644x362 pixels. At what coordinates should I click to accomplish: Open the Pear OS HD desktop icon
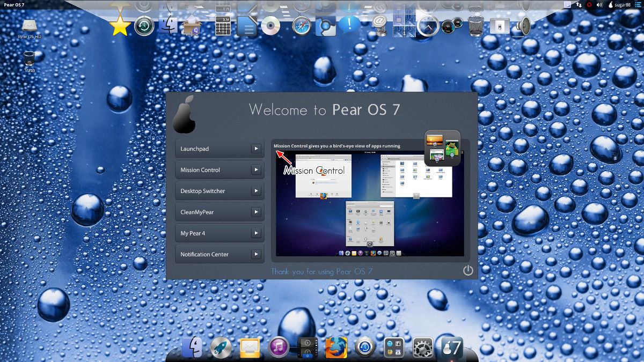30,26
